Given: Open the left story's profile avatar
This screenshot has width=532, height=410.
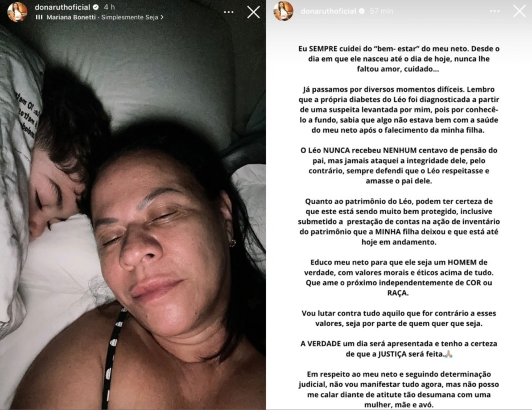Looking at the screenshot, I should click(17, 12).
